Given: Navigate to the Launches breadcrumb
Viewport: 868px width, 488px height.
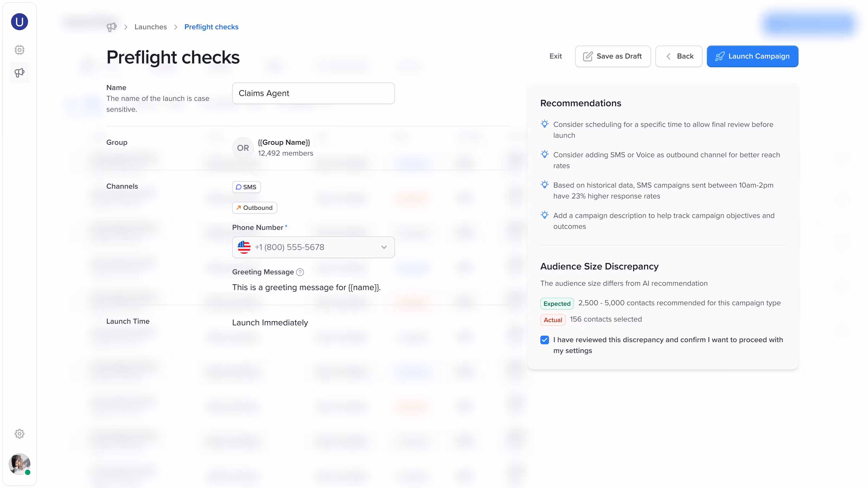Looking at the screenshot, I should [151, 27].
